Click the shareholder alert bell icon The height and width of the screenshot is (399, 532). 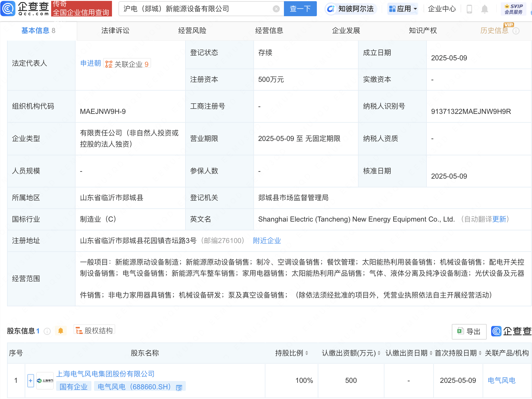coord(61,331)
